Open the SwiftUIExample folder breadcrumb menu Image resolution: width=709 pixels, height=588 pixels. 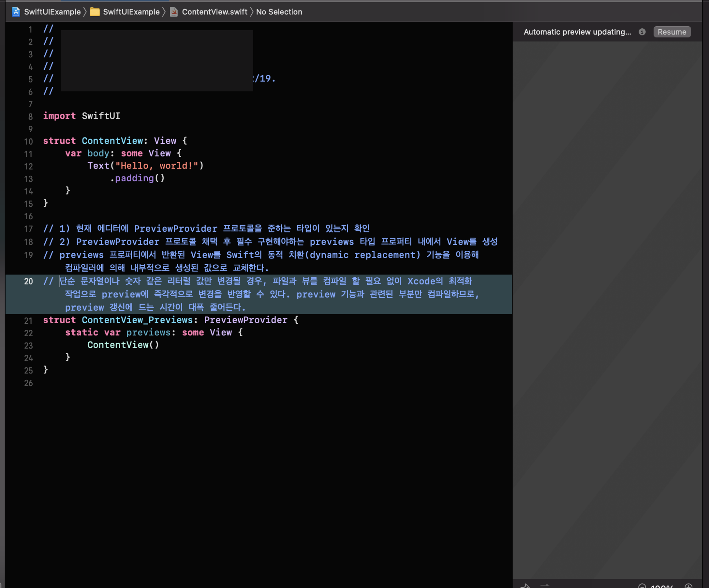tap(131, 12)
